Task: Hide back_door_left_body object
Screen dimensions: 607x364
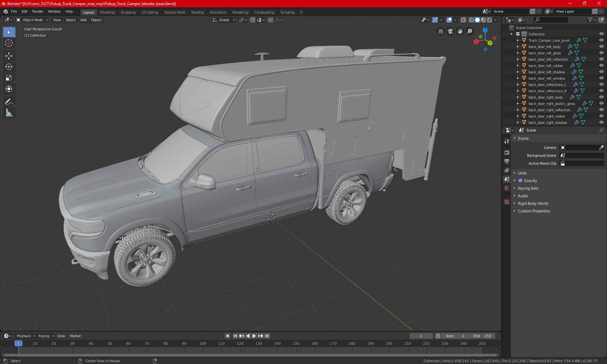Action: (x=601, y=47)
